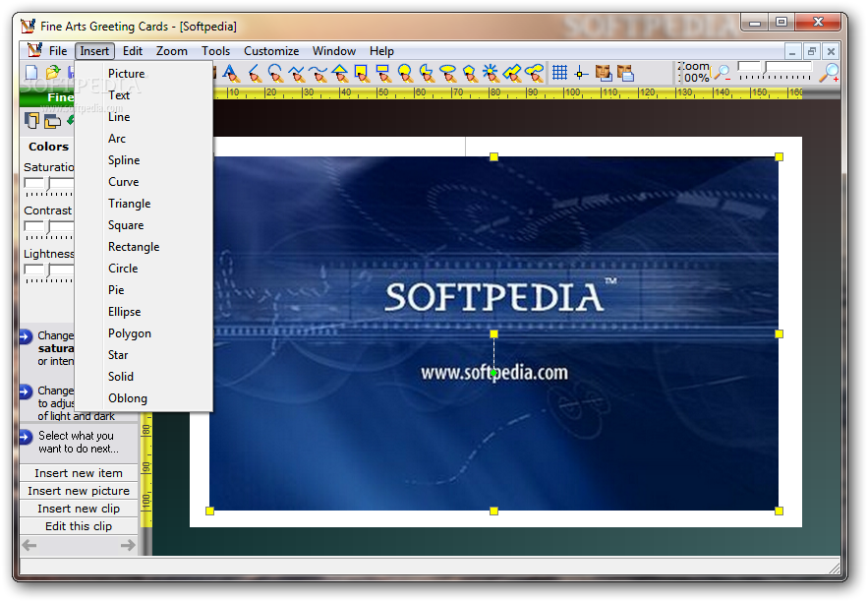Choose Spline from the Insert menu
The height and width of the screenshot is (602, 868).
click(144, 160)
